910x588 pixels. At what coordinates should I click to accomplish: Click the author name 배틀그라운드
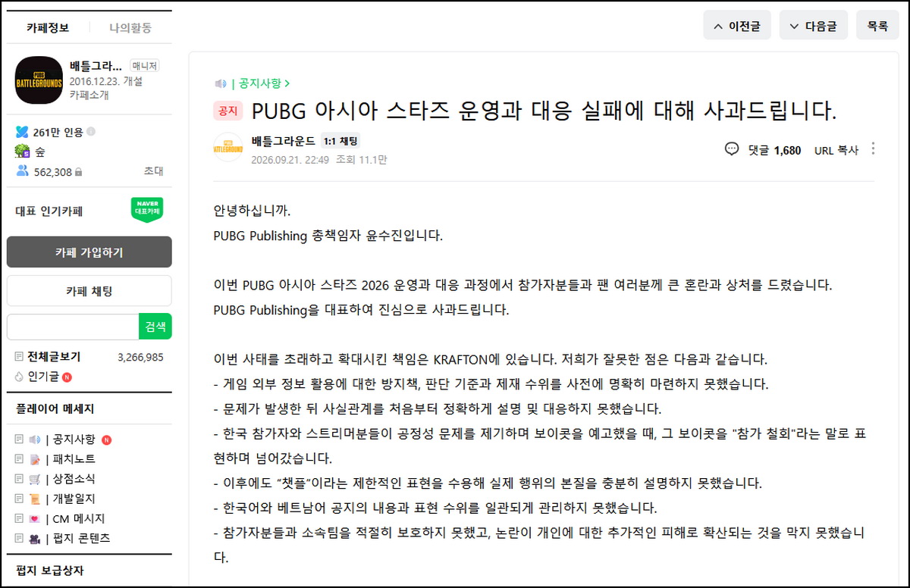[283, 140]
